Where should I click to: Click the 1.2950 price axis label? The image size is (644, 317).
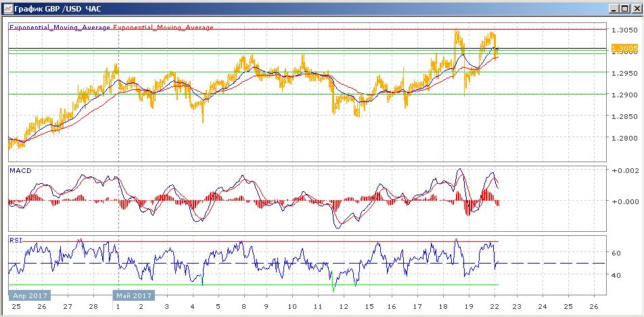tap(624, 73)
